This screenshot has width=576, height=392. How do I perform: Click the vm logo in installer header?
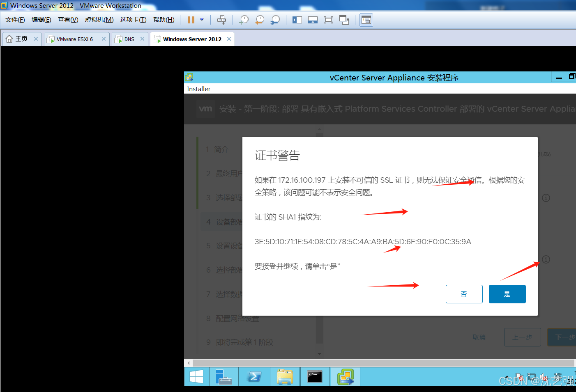(205, 109)
